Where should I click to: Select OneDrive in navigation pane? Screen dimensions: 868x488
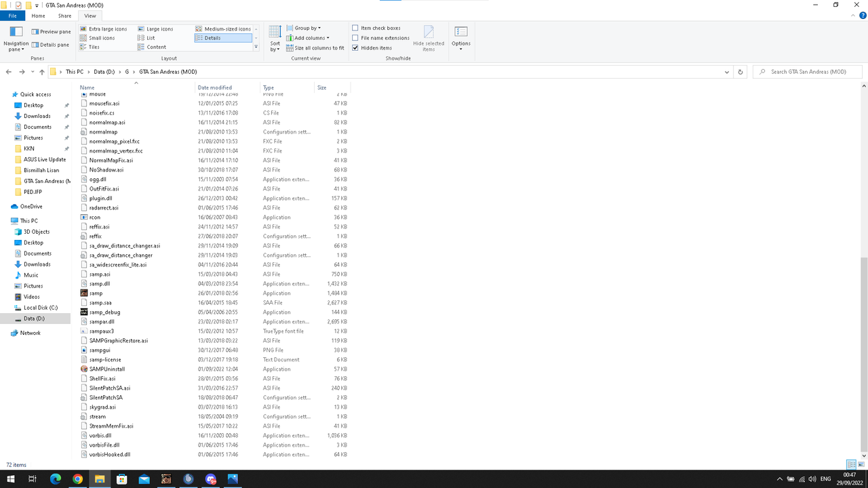[x=31, y=206]
